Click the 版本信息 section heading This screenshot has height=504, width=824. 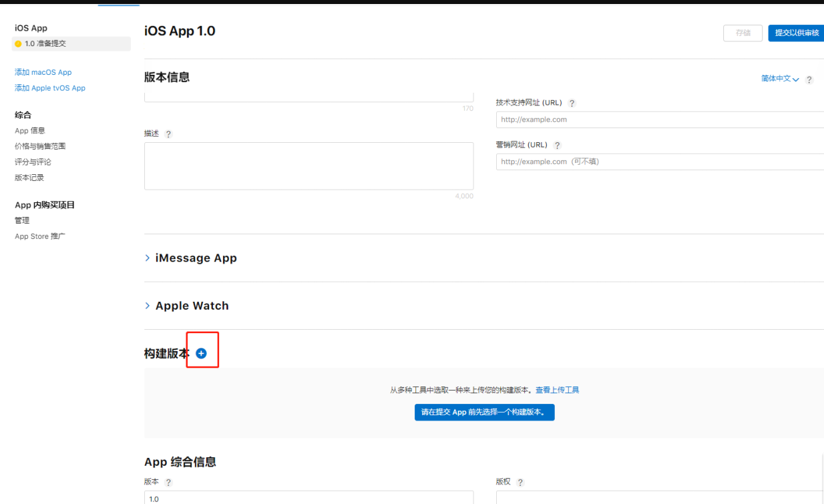coord(167,77)
